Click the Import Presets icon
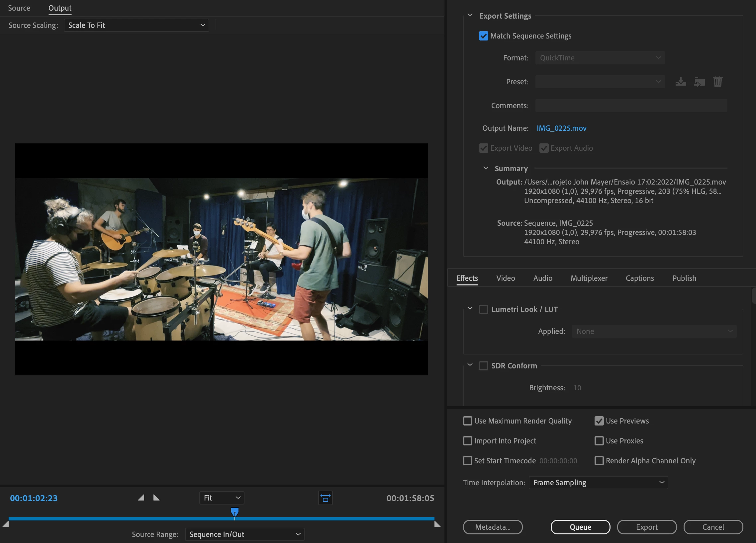This screenshot has width=756, height=543. (699, 82)
